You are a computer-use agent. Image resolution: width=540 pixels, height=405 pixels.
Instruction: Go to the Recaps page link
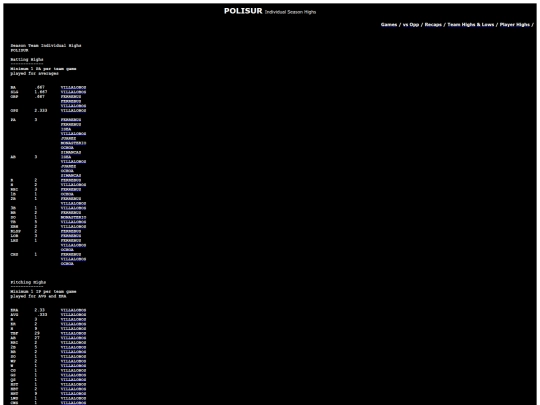point(433,25)
